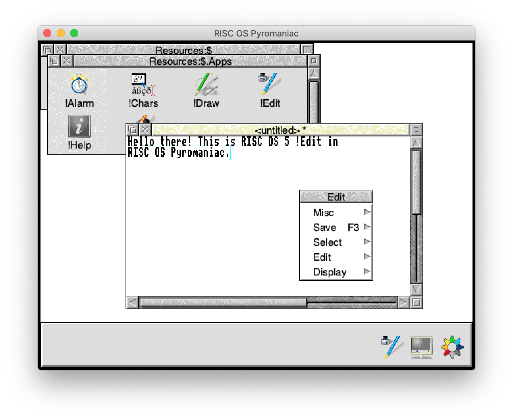Click the display monitor icon on iconbar
The height and width of the screenshot is (420, 513).
421,347
